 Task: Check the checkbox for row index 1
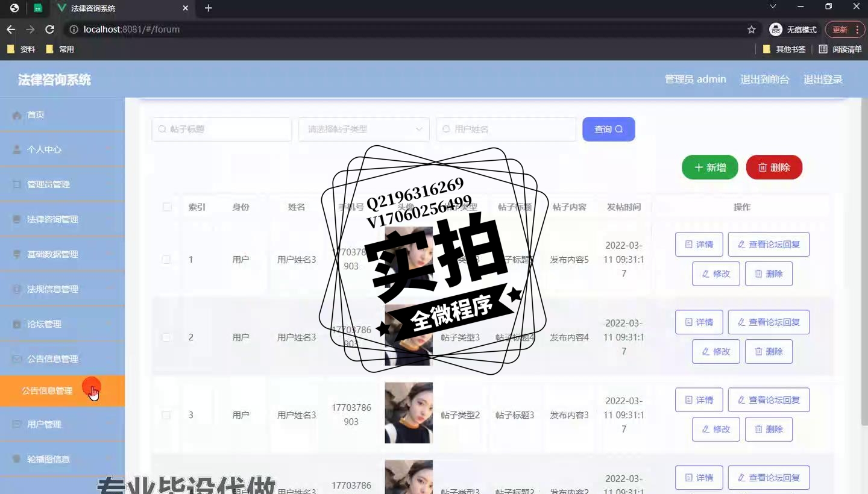(x=166, y=260)
